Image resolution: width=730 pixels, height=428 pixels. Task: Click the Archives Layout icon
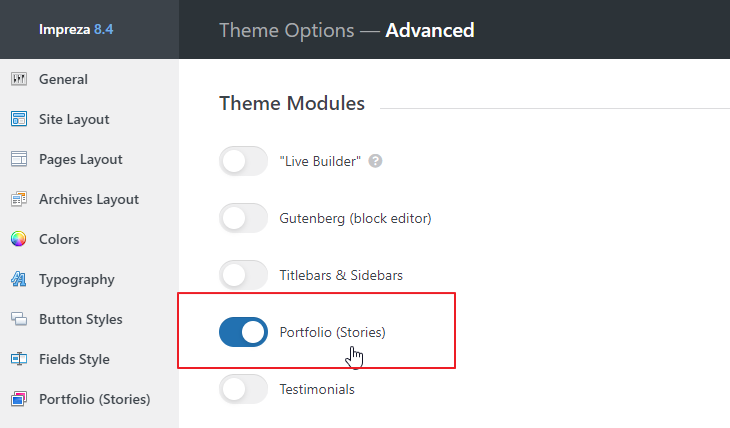(18, 199)
